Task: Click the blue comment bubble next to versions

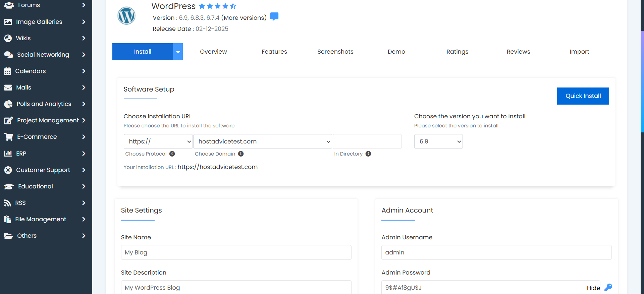Action: [x=274, y=16]
